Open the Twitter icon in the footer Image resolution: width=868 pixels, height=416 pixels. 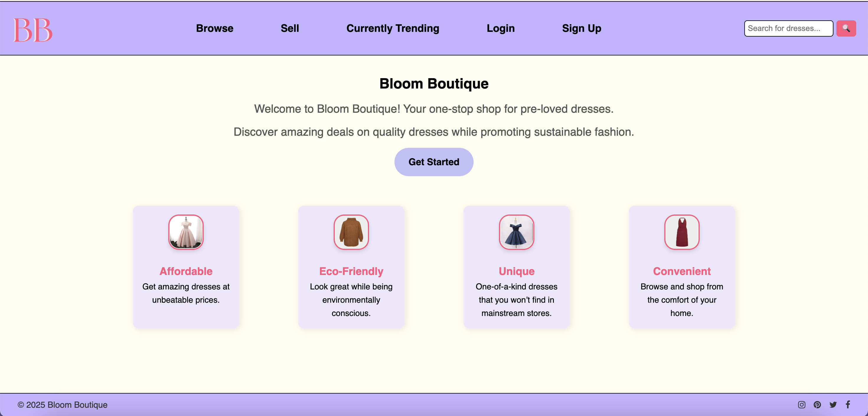point(833,404)
